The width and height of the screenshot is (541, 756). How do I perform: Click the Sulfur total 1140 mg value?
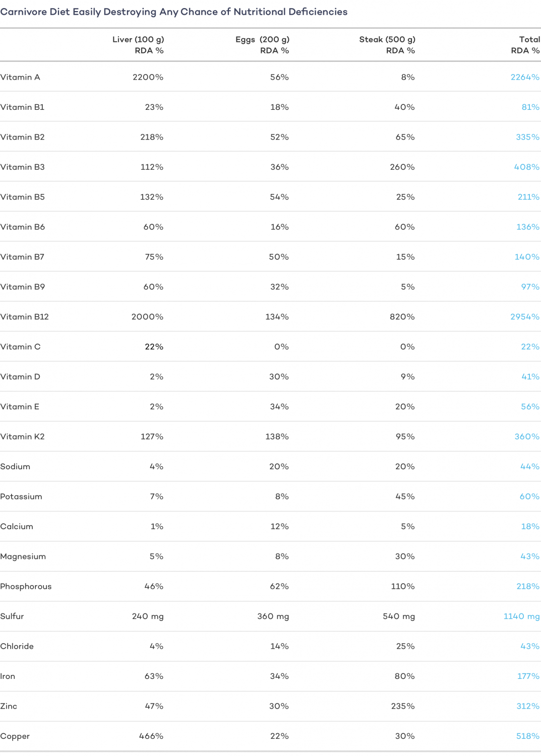pos(521,616)
